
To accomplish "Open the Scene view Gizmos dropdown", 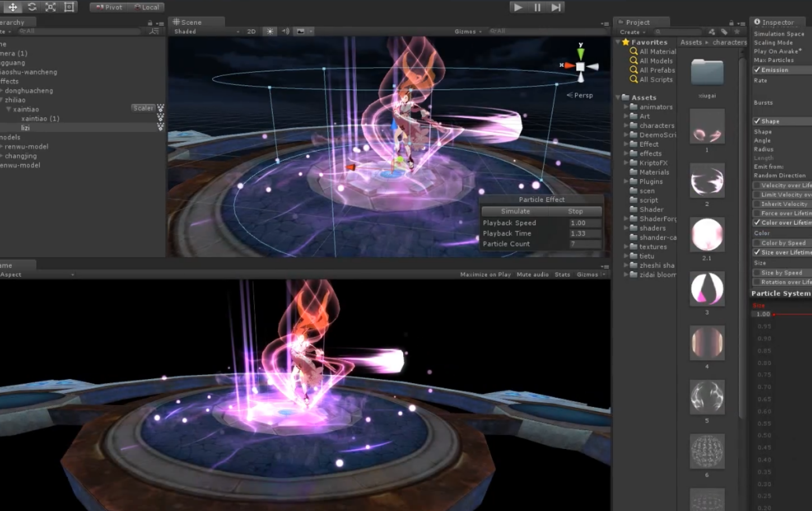I will pyautogui.click(x=468, y=32).
